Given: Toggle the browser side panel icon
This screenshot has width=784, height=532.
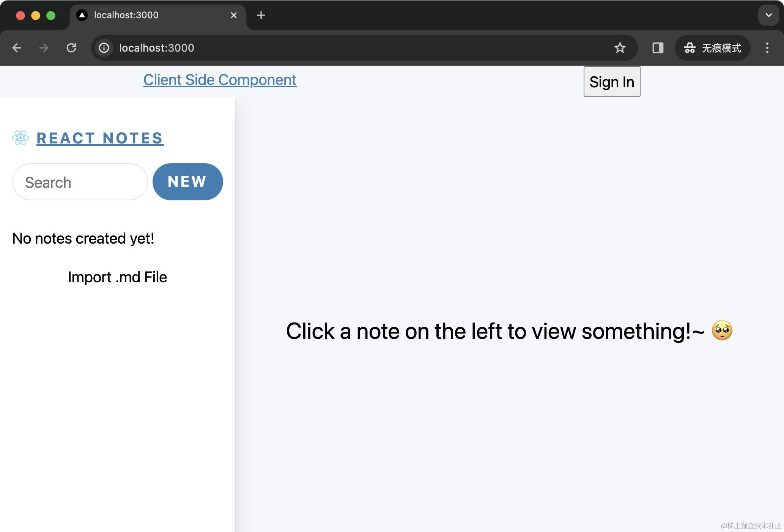Looking at the screenshot, I should [x=658, y=48].
